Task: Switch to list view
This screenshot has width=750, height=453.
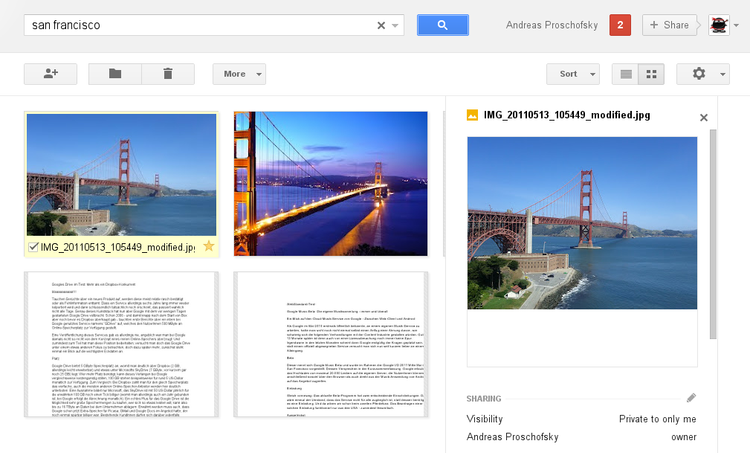Action: pyautogui.click(x=626, y=74)
